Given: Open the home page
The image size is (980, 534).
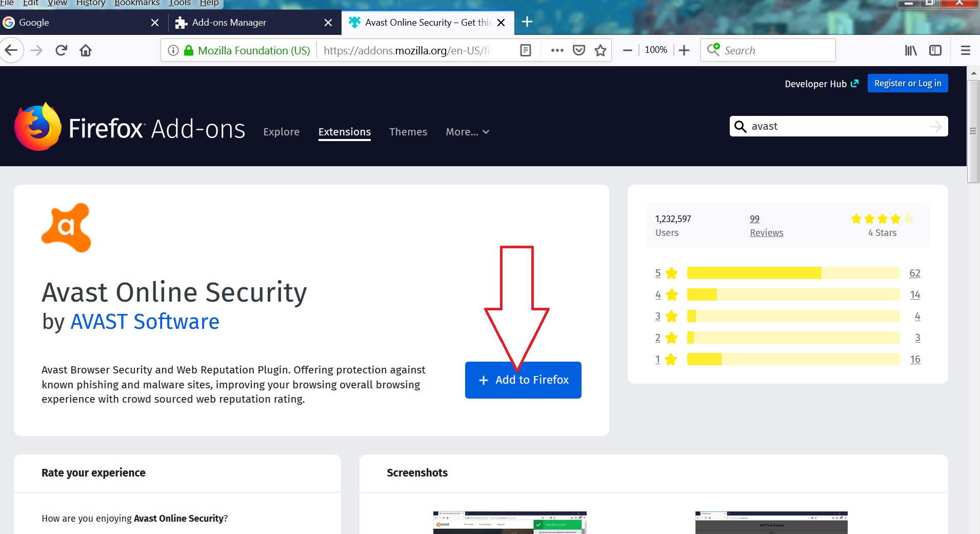Looking at the screenshot, I should pos(86,50).
